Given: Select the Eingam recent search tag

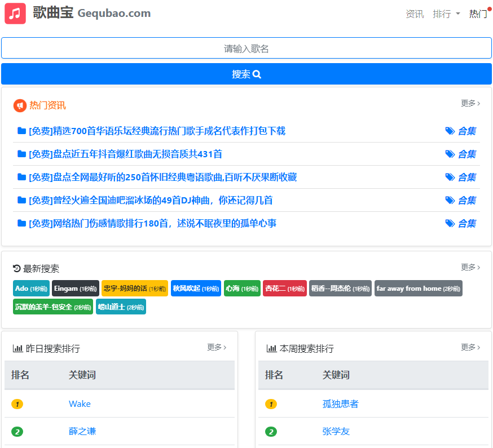Looking at the screenshot, I should (76, 289).
